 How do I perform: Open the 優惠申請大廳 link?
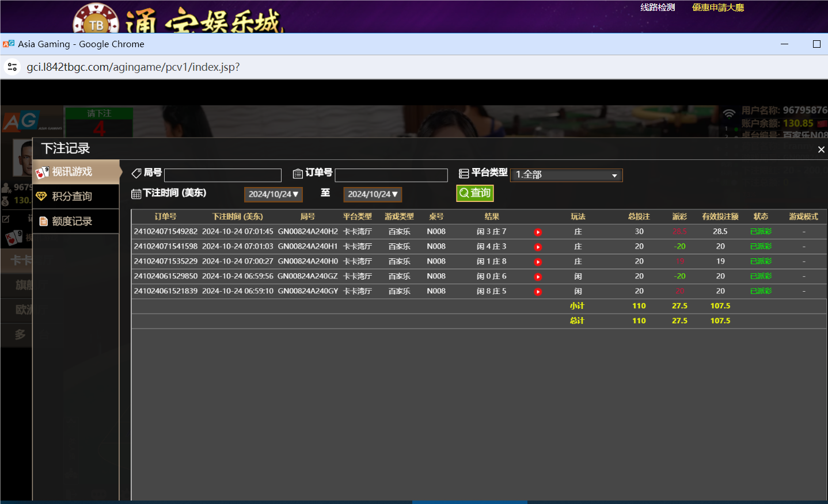point(717,8)
